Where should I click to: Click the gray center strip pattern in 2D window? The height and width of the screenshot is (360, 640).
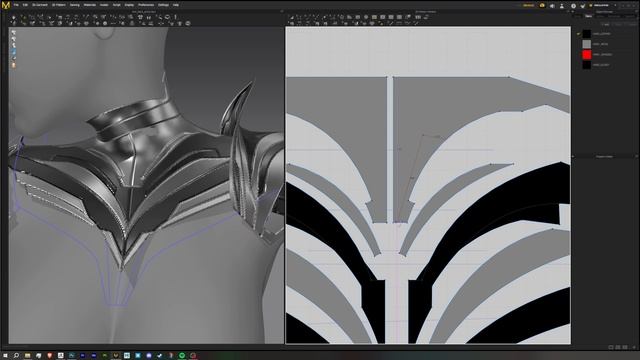pos(390,150)
